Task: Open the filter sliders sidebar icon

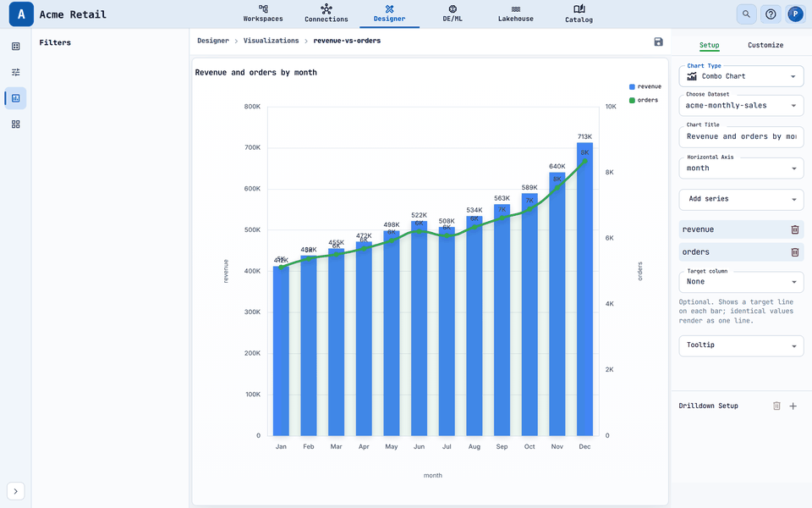Action: [15, 72]
